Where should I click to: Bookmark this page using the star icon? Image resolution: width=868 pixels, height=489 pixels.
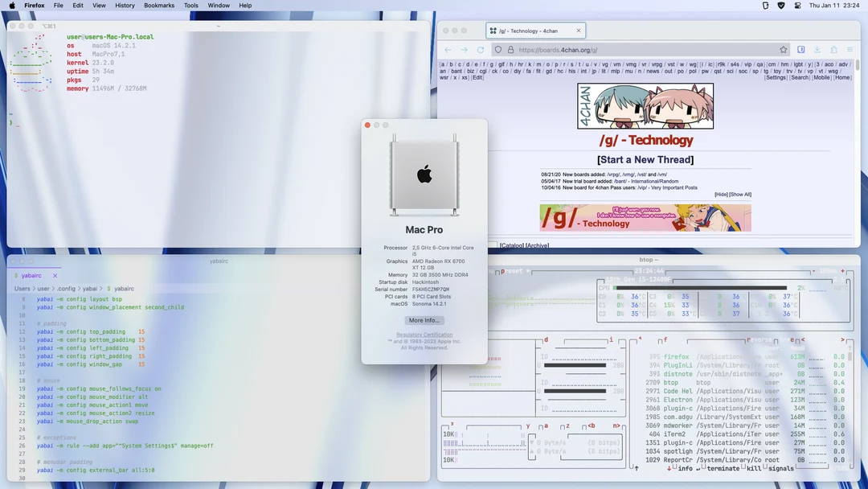pos(783,49)
